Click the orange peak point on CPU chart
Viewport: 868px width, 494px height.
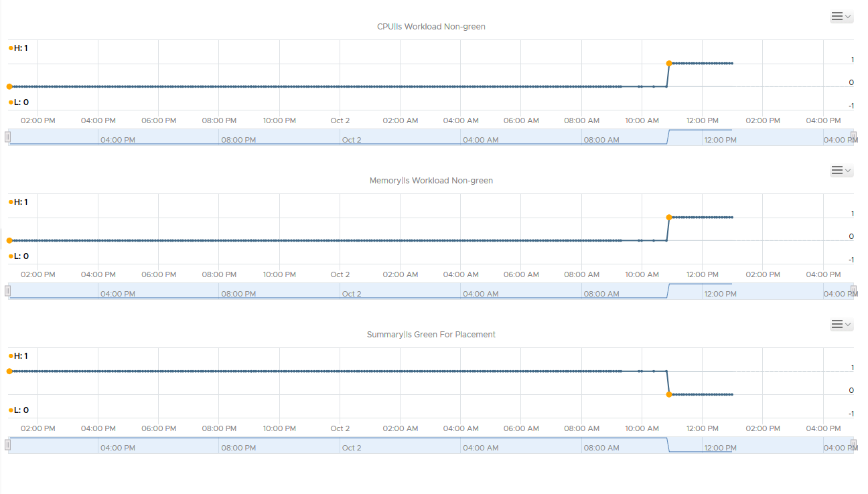coord(669,64)
